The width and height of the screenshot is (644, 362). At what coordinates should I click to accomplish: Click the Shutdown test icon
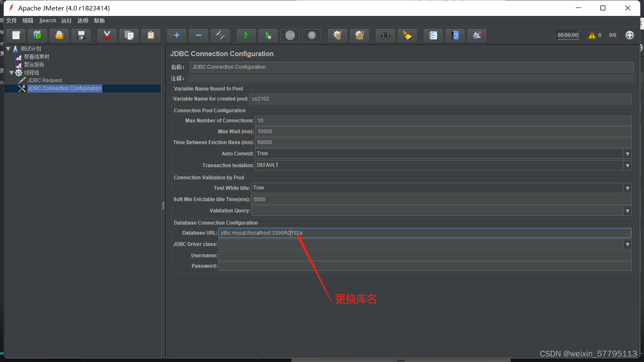click(312, 35)
